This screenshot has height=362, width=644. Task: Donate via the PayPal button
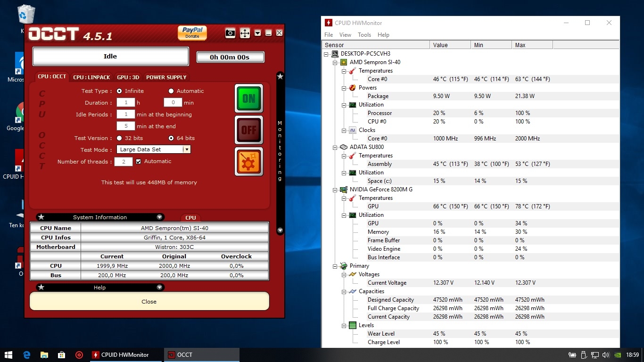tap(192, 33)
